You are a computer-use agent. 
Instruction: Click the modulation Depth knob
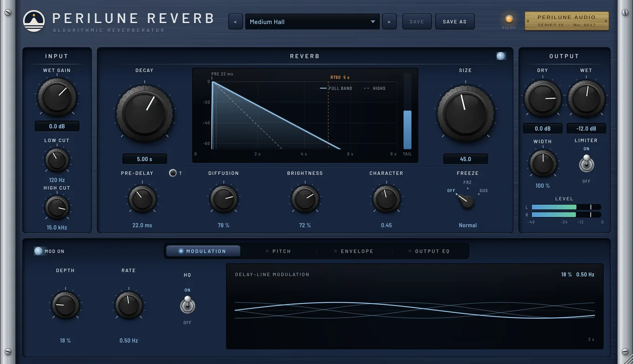pos(65,305)
